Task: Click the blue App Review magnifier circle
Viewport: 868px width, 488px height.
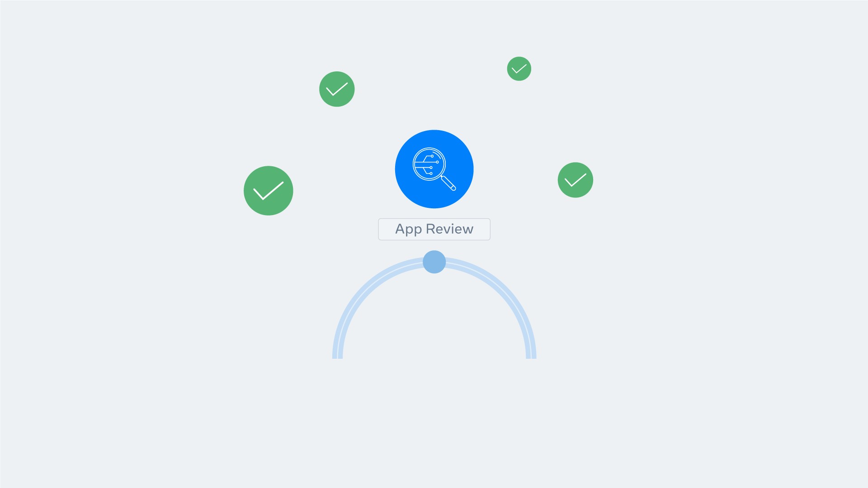Action: tap(434, 169)
